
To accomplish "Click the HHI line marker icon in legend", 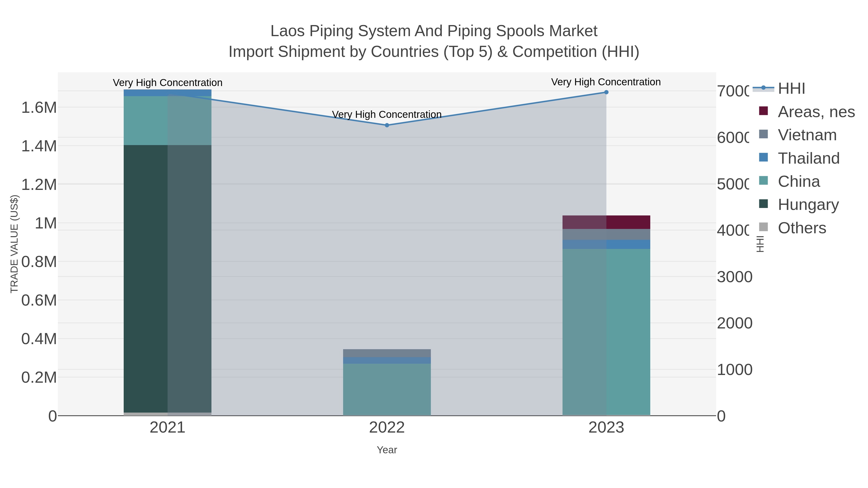I will point(763,88).
